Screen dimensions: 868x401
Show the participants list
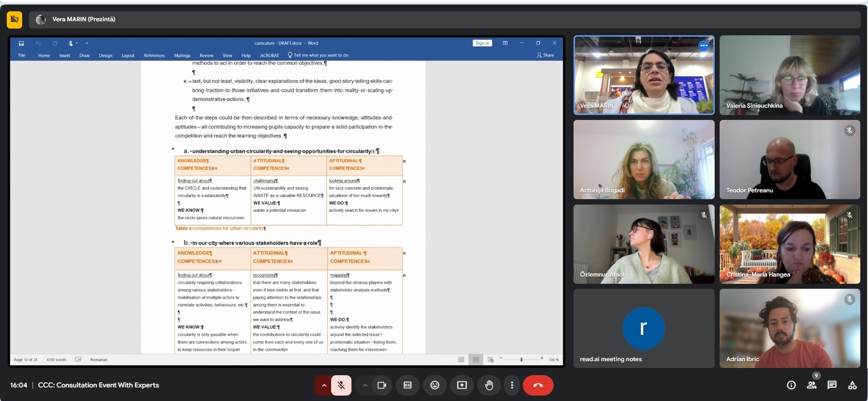811,385
